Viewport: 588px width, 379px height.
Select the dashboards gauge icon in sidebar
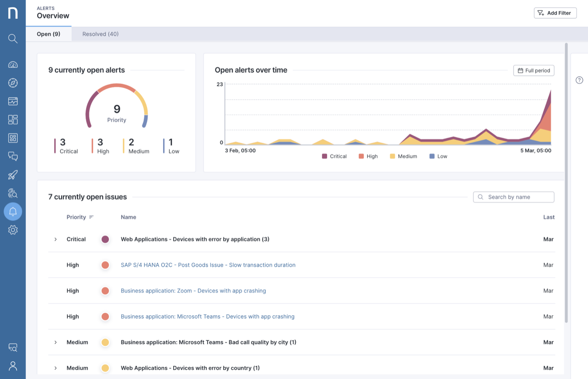(x=12, y=64)
